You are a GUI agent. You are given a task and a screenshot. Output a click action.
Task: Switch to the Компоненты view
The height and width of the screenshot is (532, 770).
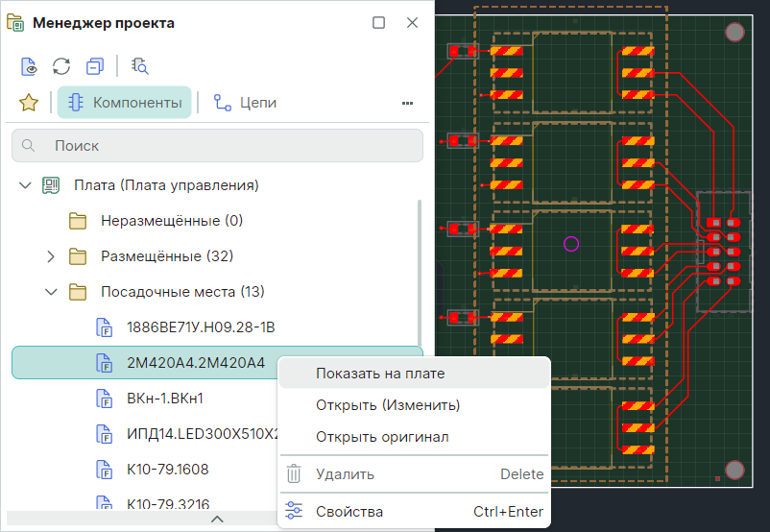[124, 103]
